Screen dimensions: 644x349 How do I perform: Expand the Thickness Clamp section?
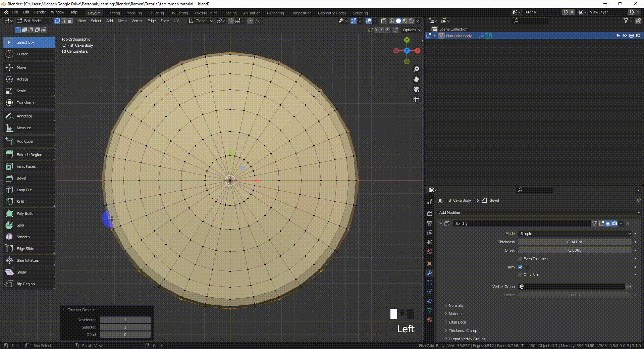[463, 331]
